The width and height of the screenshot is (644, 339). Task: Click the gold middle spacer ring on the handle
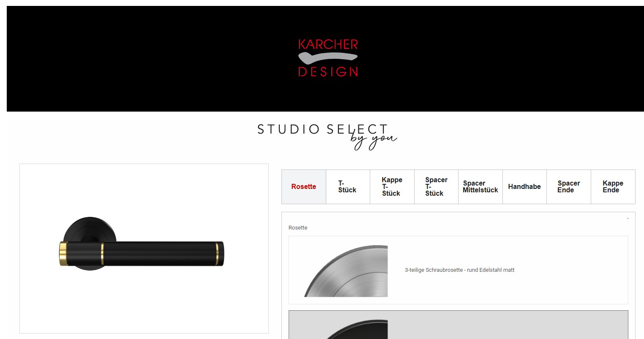[x=102, y=254]
